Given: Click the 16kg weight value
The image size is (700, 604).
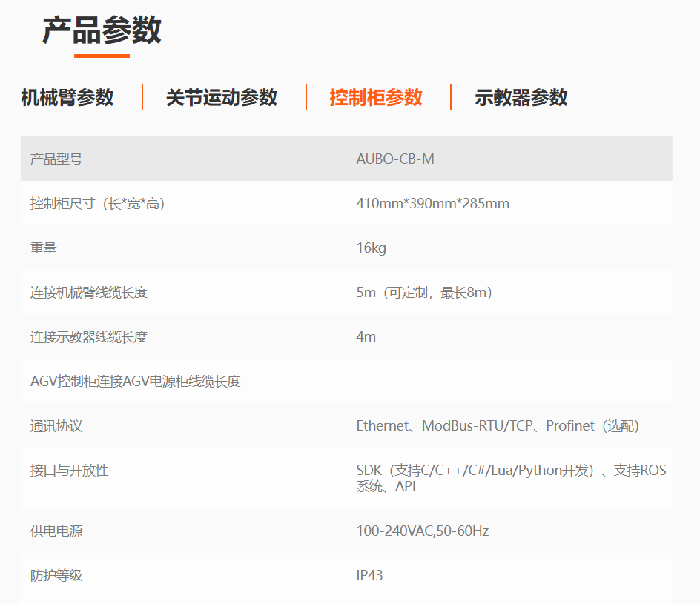Looking at the screenshot, I should [x=371, y=248].
